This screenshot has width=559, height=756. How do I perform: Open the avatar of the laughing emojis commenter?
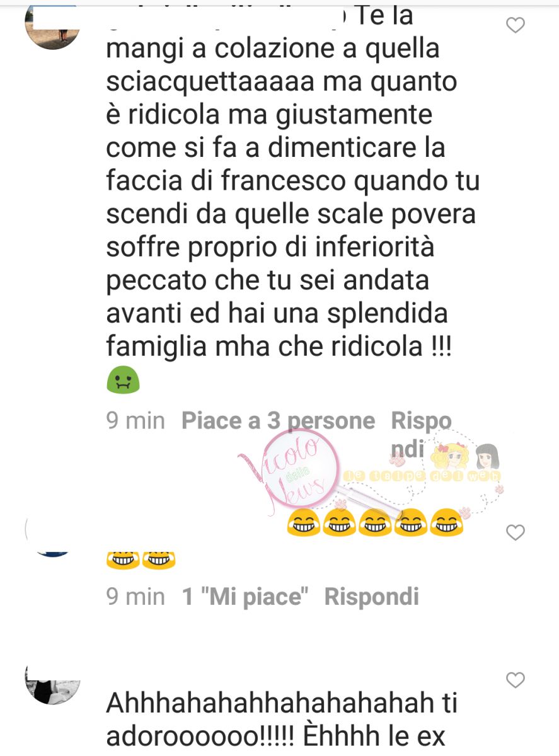[53, 534]
